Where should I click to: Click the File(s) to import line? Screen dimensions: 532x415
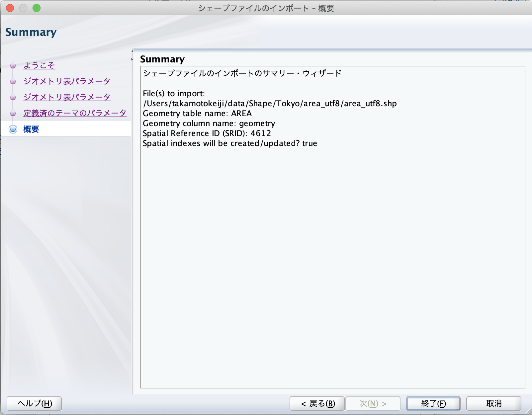[174, 94]
